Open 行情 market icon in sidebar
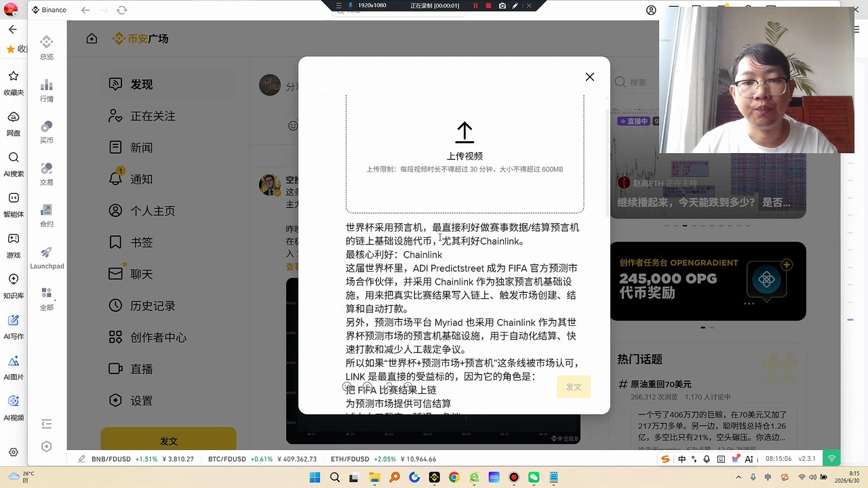The height and width of the screenshot is (488, 868). (47, 90)
